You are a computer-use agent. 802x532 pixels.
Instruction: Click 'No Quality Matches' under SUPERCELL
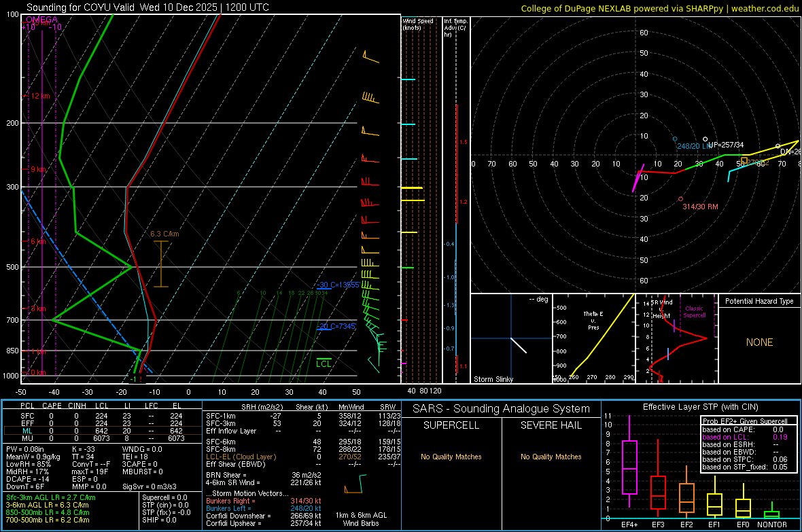pyautogui.click(x=451, y=457)
